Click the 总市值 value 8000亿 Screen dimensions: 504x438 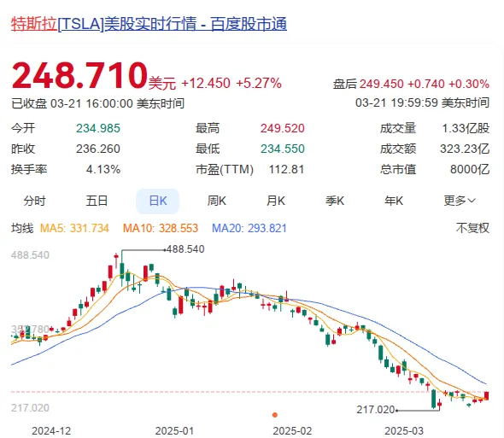coord(470,169)
